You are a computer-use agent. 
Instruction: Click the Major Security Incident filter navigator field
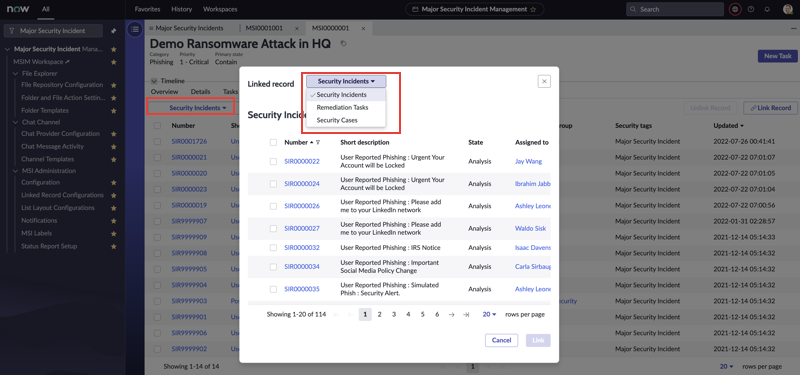tap(53, 31)
